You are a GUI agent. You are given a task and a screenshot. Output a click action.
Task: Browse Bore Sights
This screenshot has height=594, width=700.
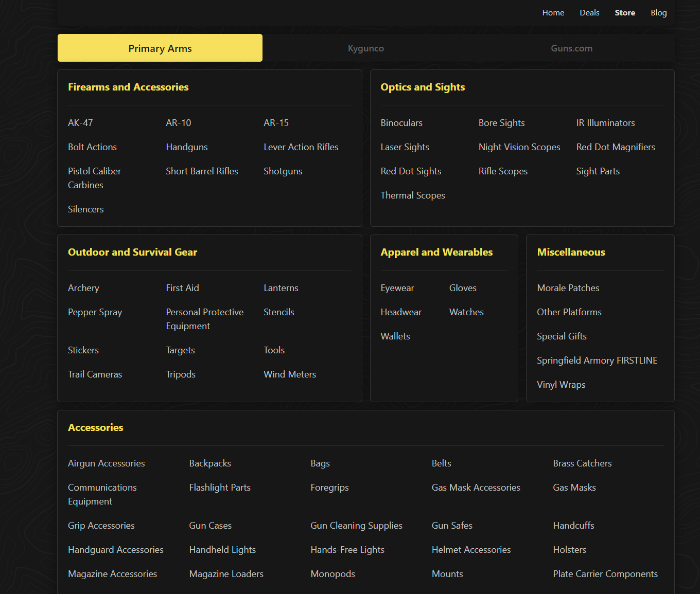click(501, 123)
